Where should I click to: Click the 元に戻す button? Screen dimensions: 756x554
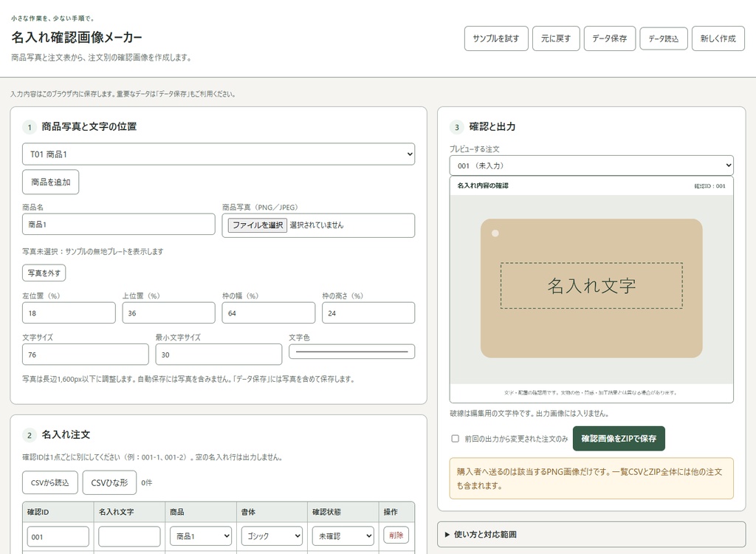[556, 38]
